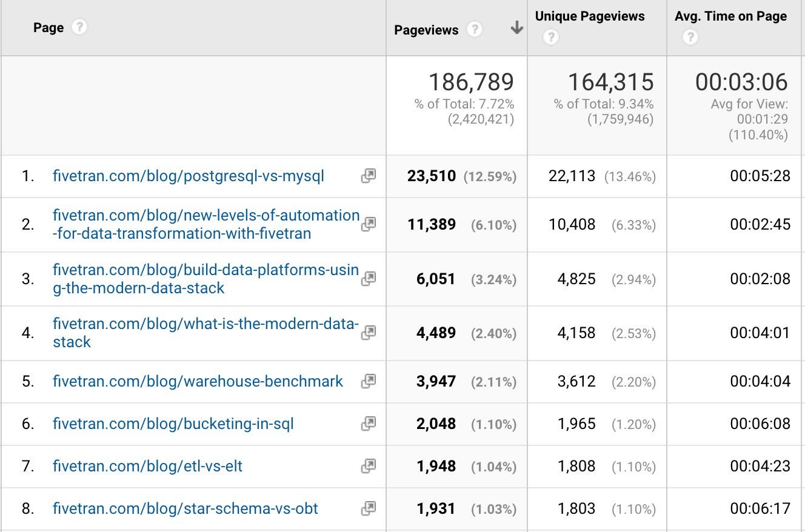Viewport: 805px width, 532px height.
Task: Open fivetran.com/blog/warehouse-benchmark link
Action: tap(198, 381)
